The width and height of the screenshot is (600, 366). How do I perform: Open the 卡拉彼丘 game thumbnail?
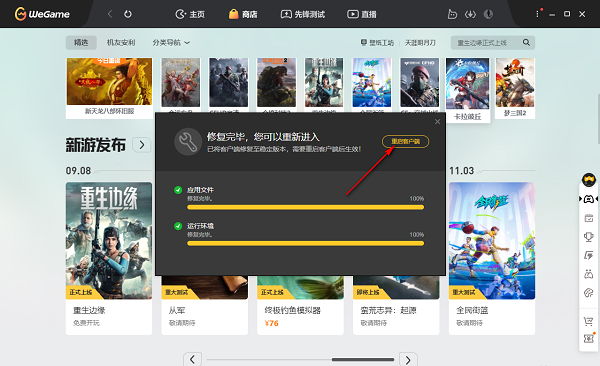(468, 90)
